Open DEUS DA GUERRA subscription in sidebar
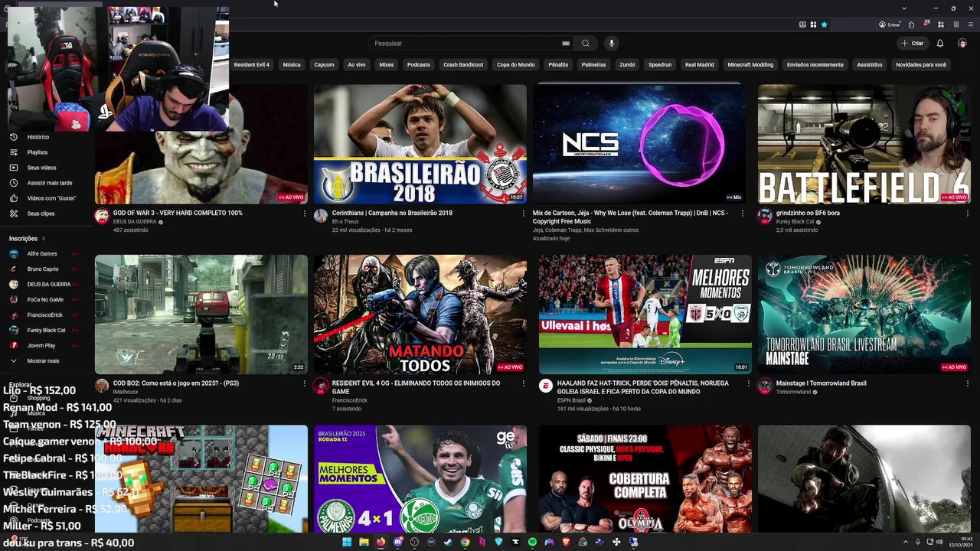The height and width of the screenshot is (551, 980). (49, 284)
